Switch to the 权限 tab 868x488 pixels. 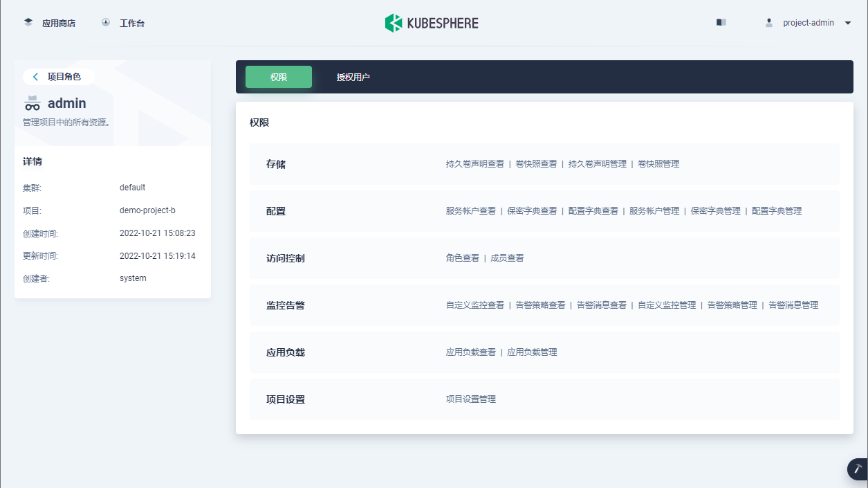(x=279, y=77)
